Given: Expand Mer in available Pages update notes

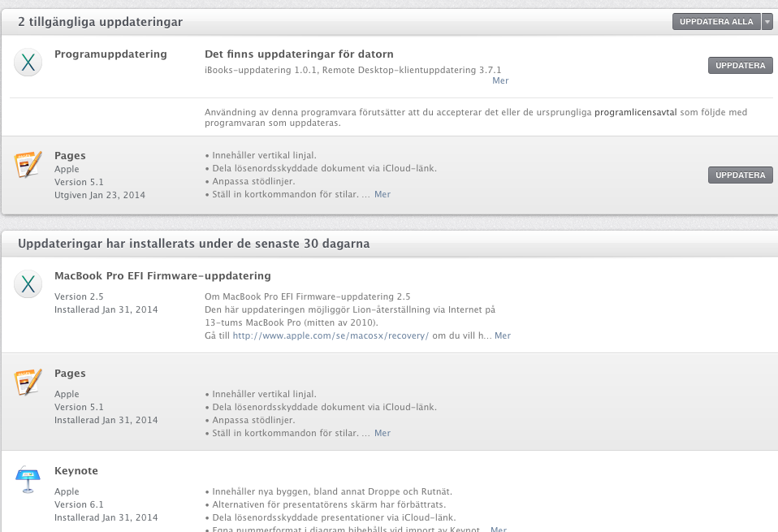Looking at the screenshot, I should [382, 194].
